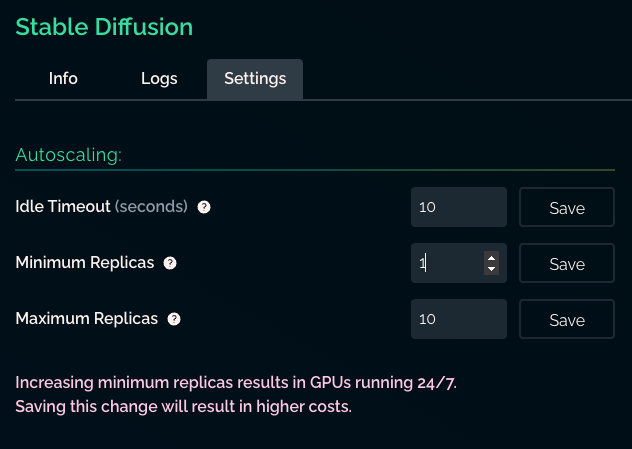Increase Minimum Replicas with the up arrow
The width and height of the screenshot is (632, 449).
(x=491, y=258)
